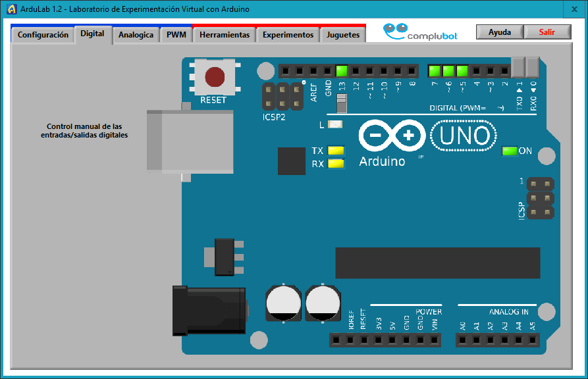Viewport: 588px width, 379px height.
Task: Toggle digital pin 8
Action: [x=412, y=70]
